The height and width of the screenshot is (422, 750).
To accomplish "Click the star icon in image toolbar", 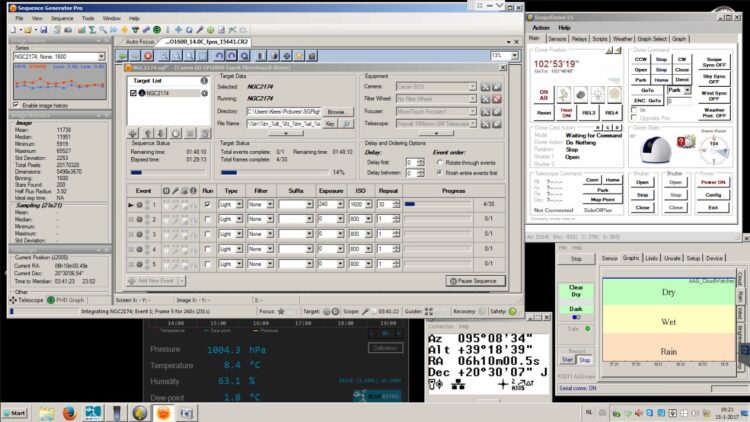I will click(x=299, y=56).
